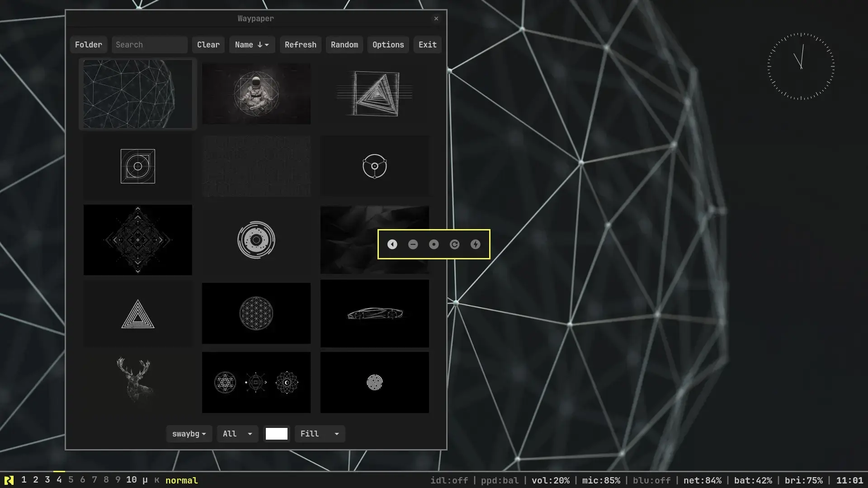Switch to workspace 3 in the bar
Viewport: 868px width, 488px height.
47,480
